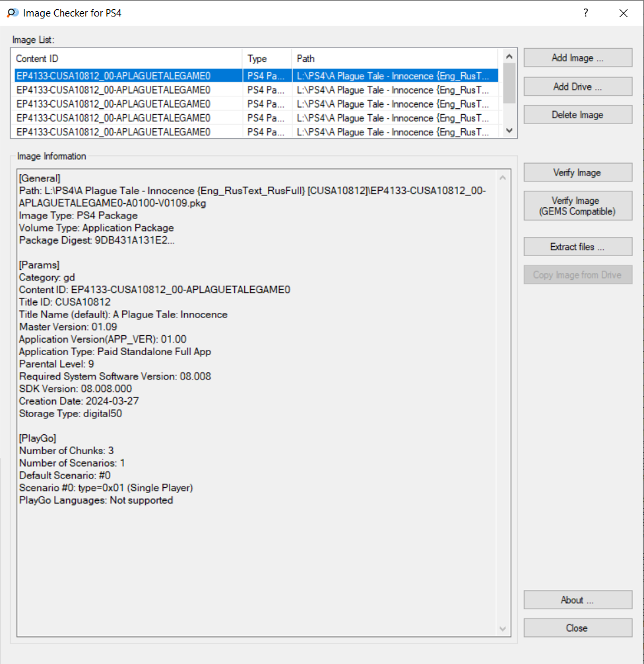The height and width of the screenshot is (664, 644).
Task: Click the 'Title ID: CUSA10812' line
Action: [65, 302]
